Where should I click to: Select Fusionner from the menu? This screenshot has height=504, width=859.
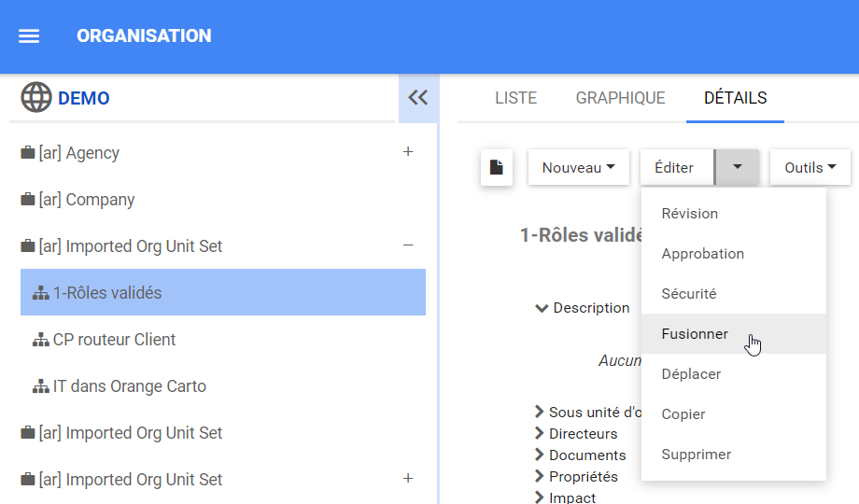click(695, 334)
